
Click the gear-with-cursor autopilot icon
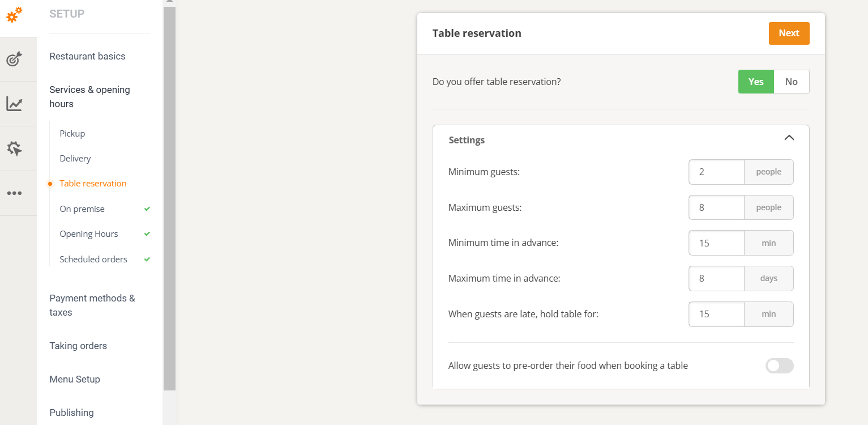[14, 148]
